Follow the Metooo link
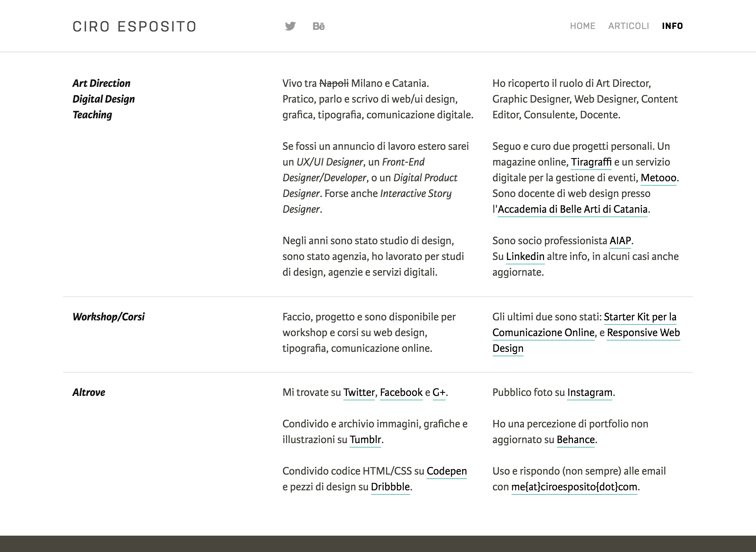This screenshot has width=756, height=552. (658, 178)
